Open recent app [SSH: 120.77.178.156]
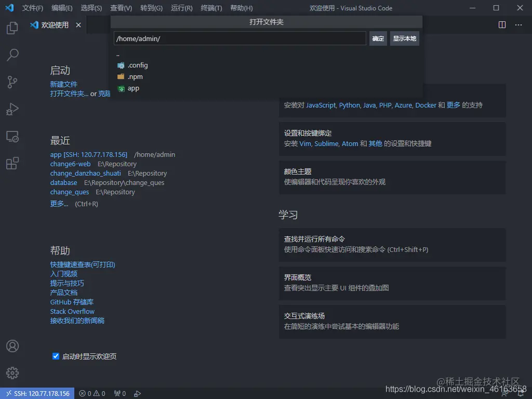Viewport: 532px width, 399px height. tap(88, 154)
